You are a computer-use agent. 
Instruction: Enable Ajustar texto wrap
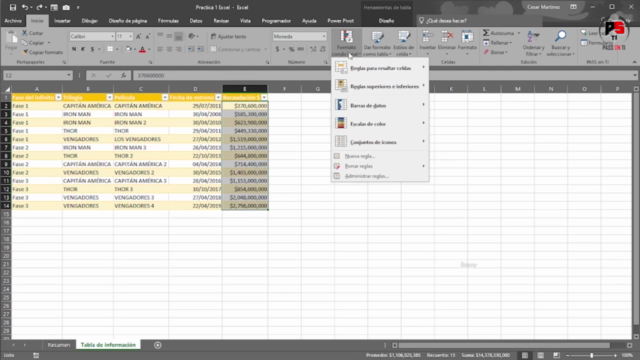pos(229,37)
